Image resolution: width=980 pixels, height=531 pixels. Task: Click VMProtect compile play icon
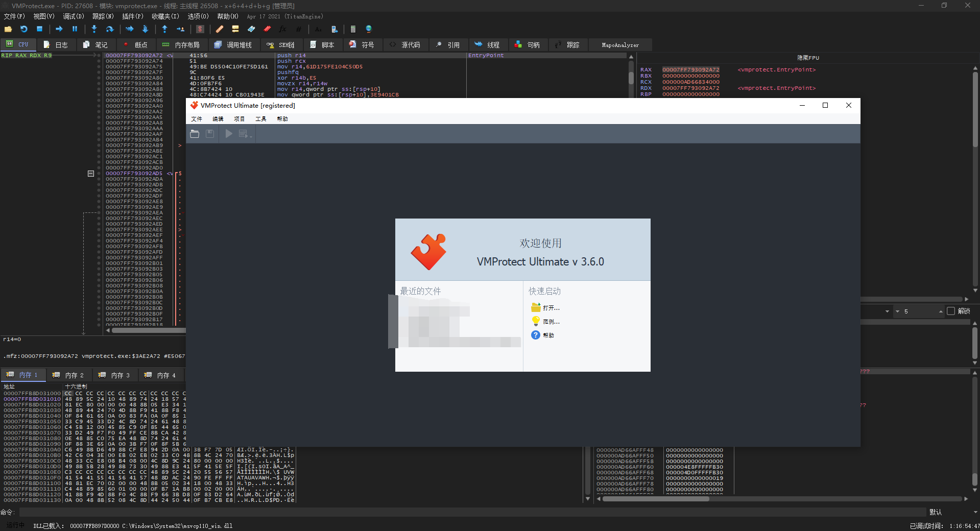(x=229, y=134)
